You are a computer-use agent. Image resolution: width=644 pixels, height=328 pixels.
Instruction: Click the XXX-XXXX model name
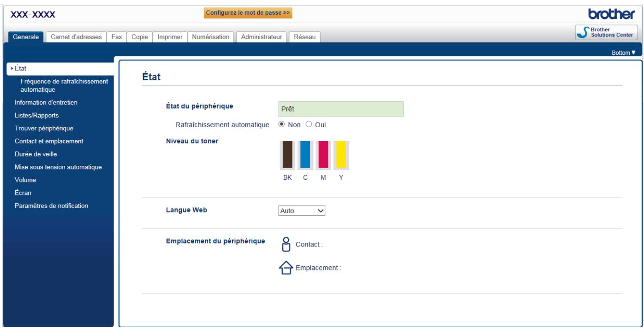point(33,14)
